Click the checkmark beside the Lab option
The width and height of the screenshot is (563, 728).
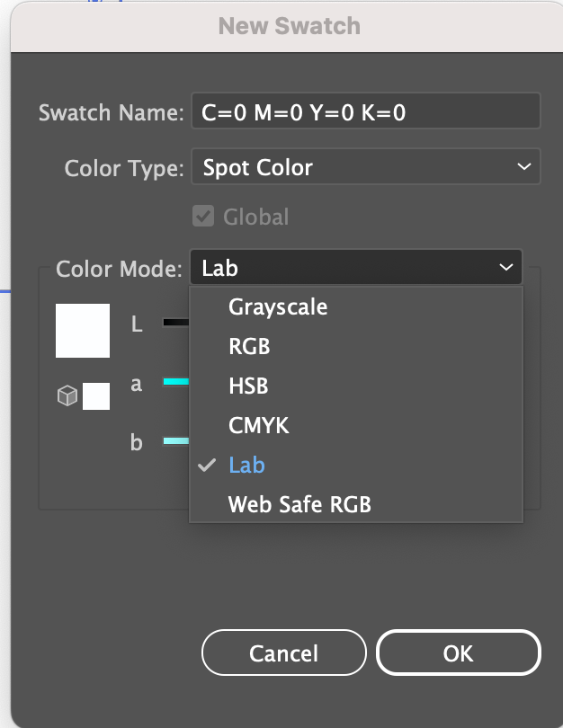coord(207,465)
